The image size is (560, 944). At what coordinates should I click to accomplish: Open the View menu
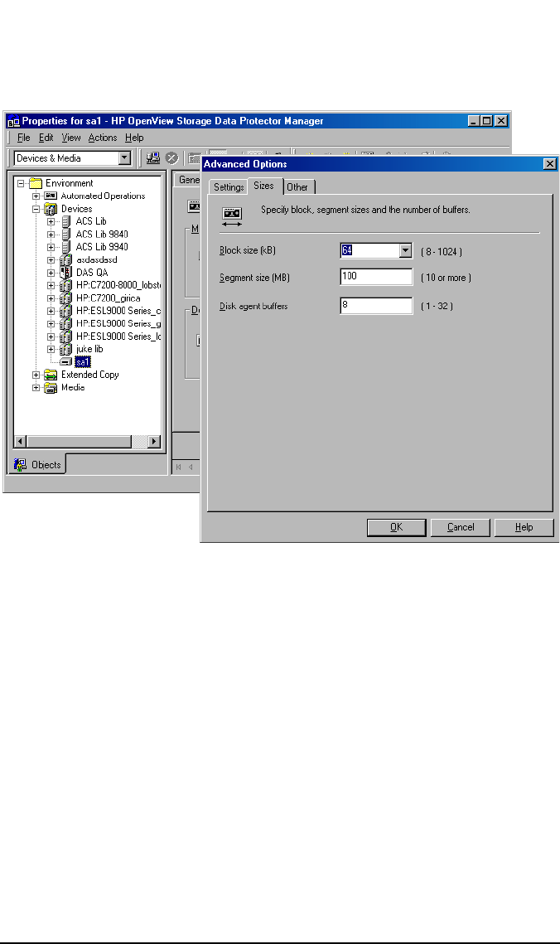(71, 138)
